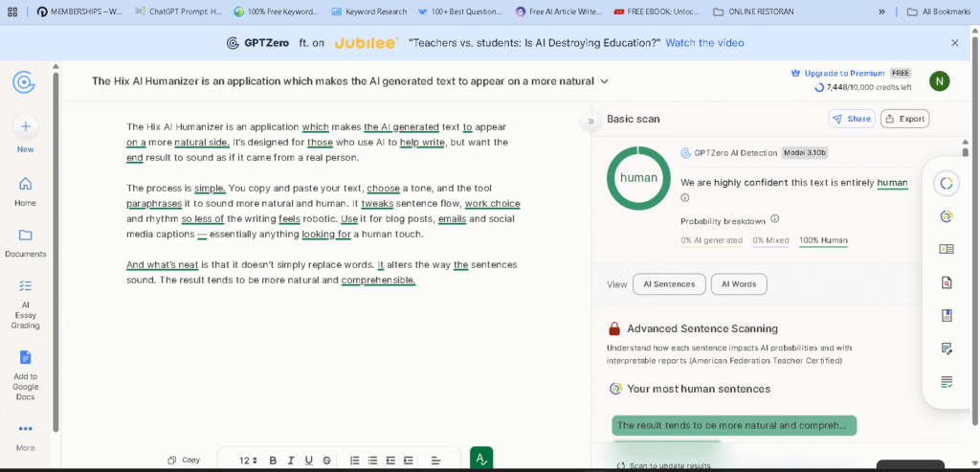Select the highlighted most human sentence

pyautogui.click(x=733, y=425)
